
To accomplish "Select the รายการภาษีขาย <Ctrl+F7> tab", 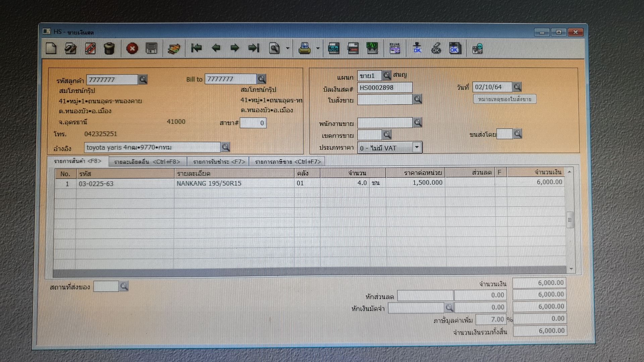I will (288, 162).
